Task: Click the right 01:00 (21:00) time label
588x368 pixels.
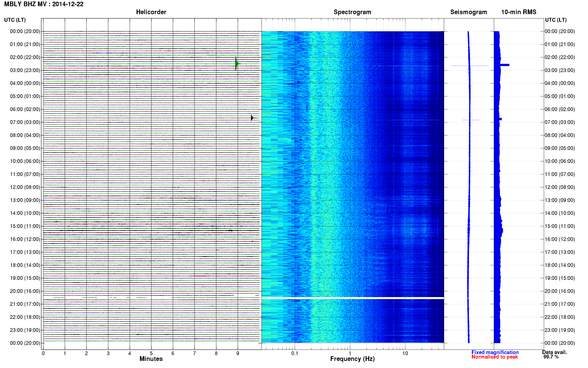Action: click(560, 44)
